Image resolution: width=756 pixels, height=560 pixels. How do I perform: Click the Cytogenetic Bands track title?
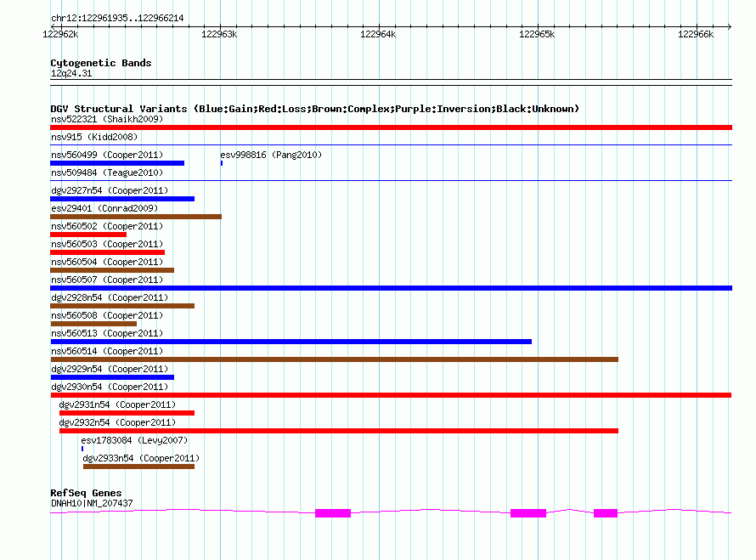coord(101,63)
